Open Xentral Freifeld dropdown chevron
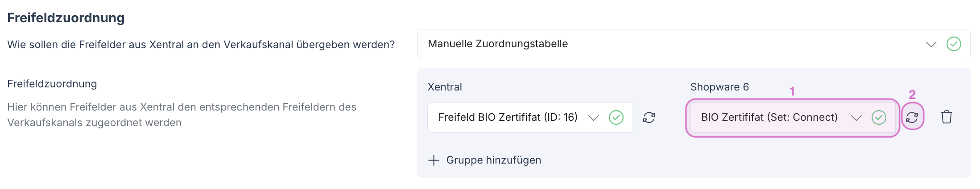 click(x=593, y=118)
